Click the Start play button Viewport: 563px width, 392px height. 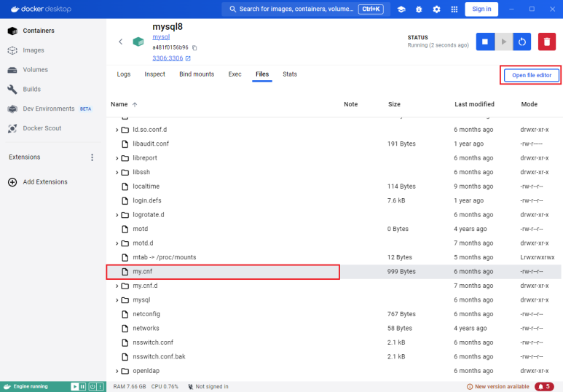(x=504, y=42)
